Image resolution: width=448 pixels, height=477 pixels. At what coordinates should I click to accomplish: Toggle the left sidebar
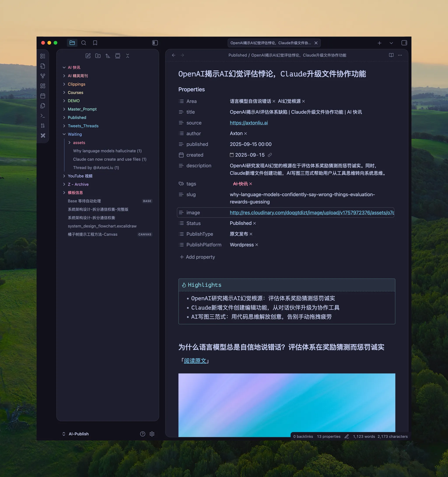click(x=155, y=43)
